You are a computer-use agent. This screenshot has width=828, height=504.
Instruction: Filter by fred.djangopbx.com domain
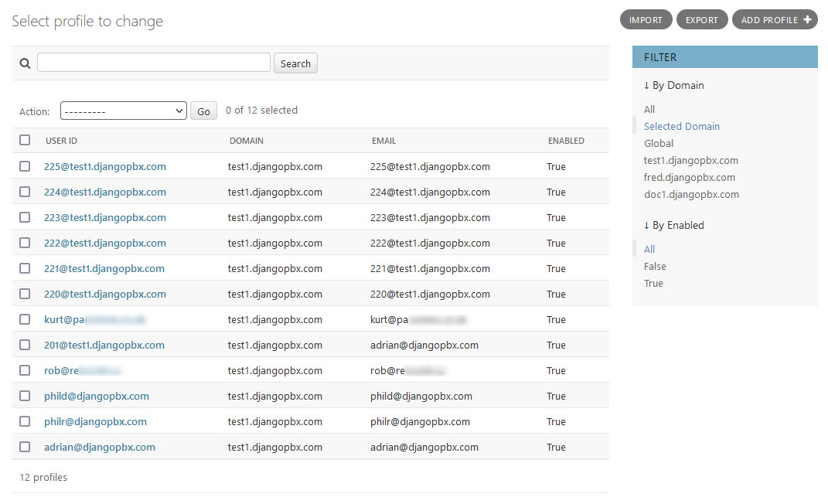(x=689, y=177)
